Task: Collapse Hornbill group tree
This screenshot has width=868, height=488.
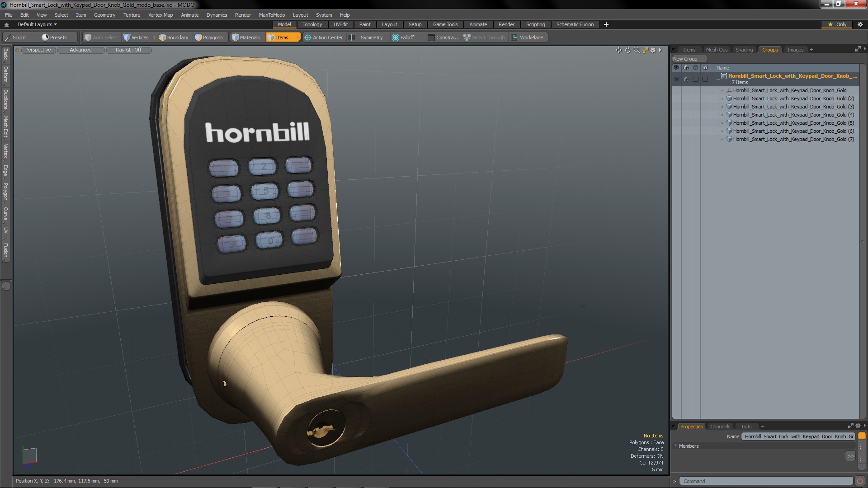Action: pyautogui.click(x=718, y=80)
